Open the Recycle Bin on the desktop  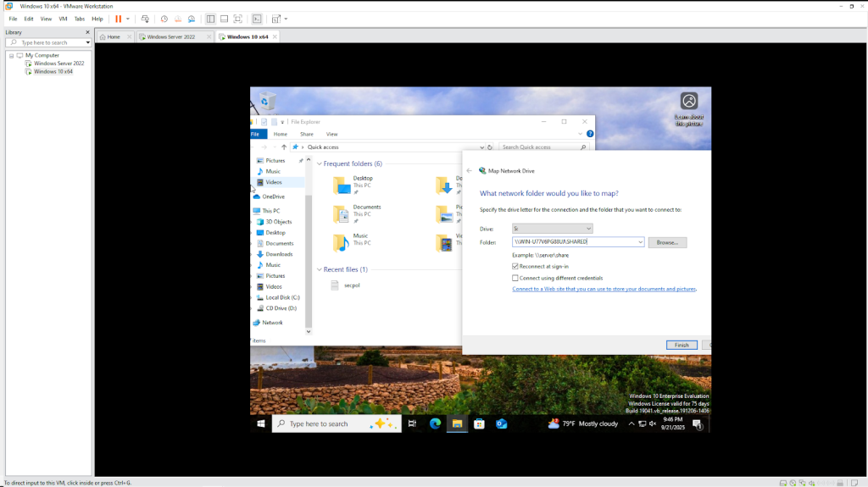tap(268, 102)
